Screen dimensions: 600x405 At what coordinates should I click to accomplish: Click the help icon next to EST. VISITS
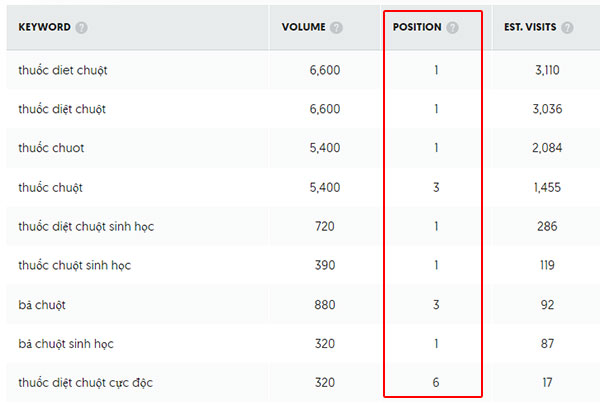[567, 28]
